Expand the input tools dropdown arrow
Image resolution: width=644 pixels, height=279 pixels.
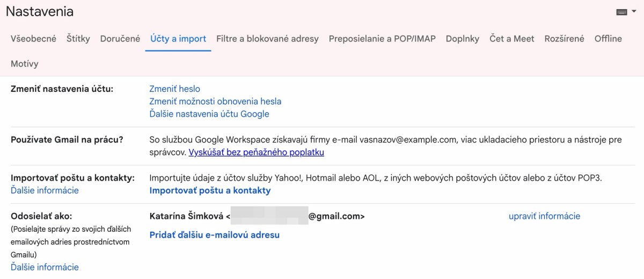(634, 12)
